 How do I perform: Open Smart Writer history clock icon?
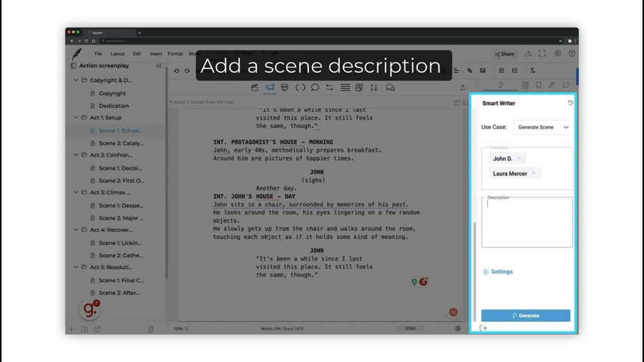tap(570, 102)
